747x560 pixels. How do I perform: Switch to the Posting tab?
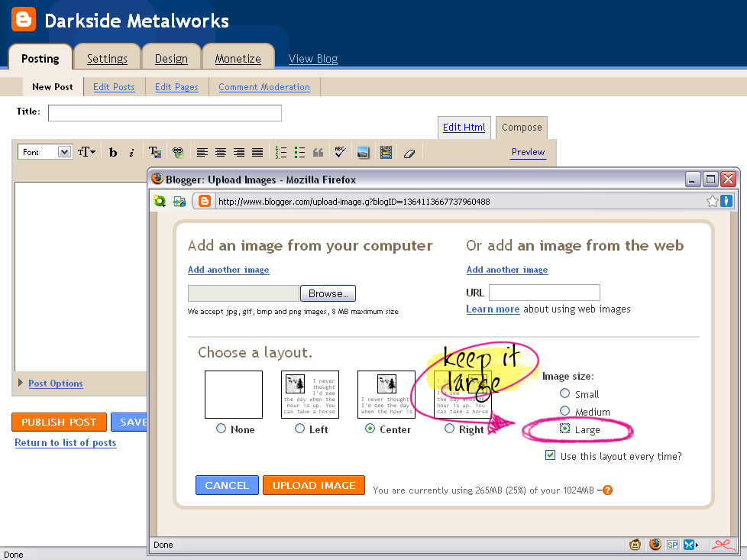(x=40, y=59)
